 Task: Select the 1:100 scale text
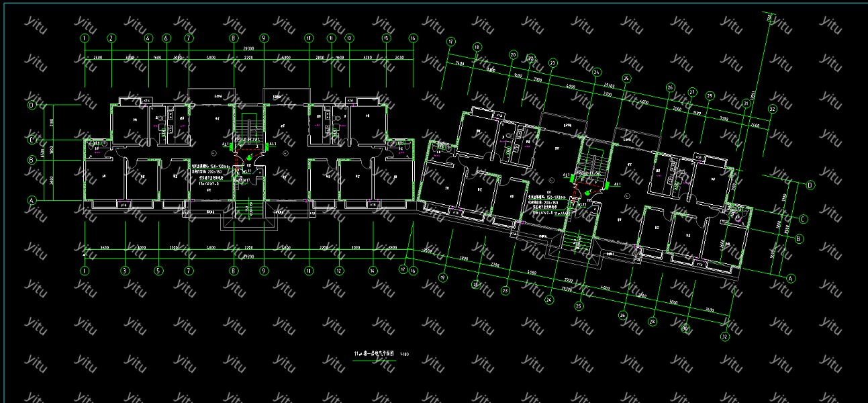(403, 355)
